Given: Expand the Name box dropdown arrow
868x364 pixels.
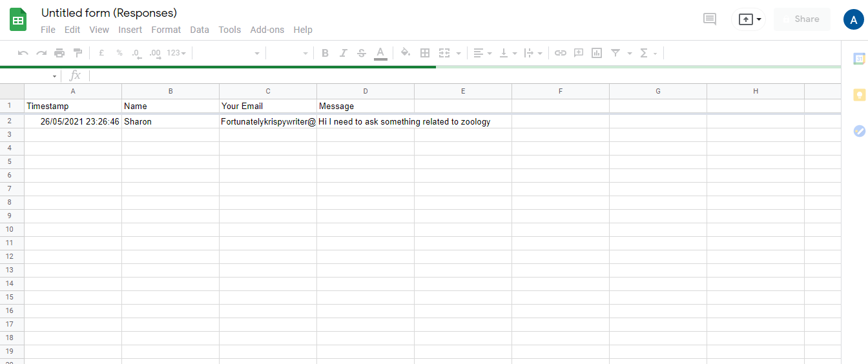Looking at the screenshot, I should pyautogui.click(x=54, y=76).
